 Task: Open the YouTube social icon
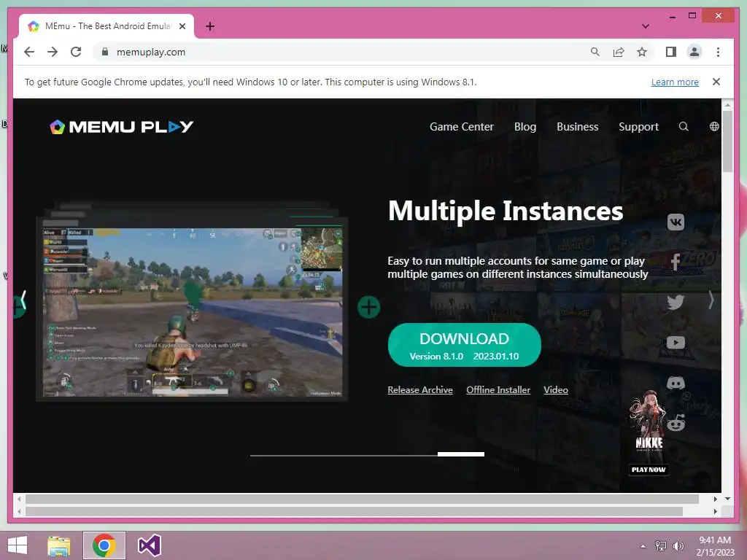point(676,343)
